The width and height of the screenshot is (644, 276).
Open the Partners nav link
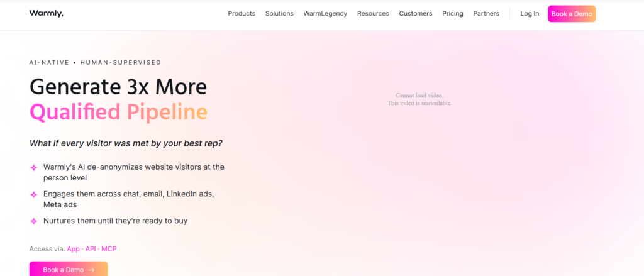(486, 14)
